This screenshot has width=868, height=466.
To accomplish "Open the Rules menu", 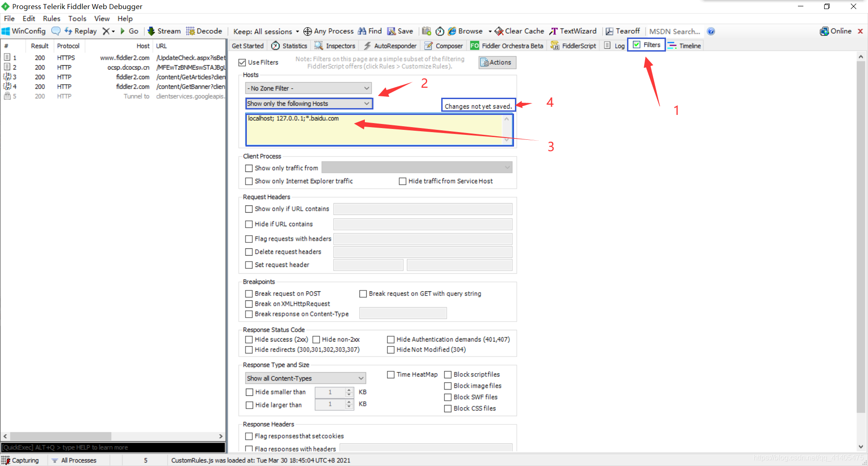I will click(x=52, y=19).
